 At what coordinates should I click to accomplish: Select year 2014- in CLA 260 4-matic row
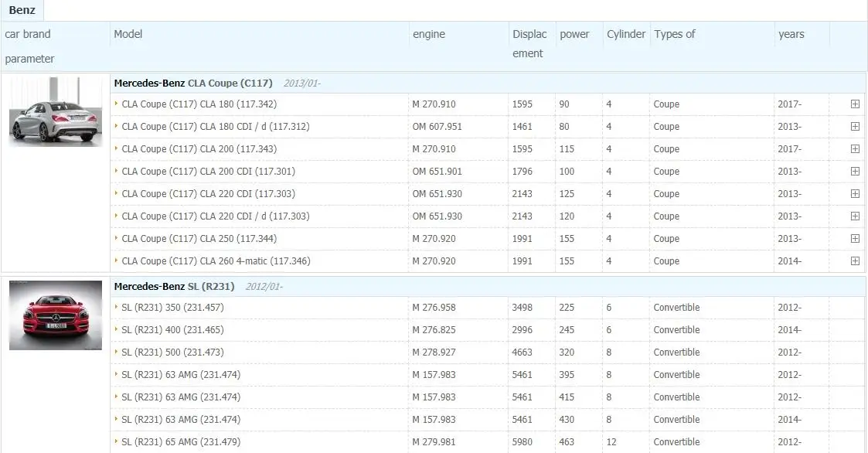[789, 261]
